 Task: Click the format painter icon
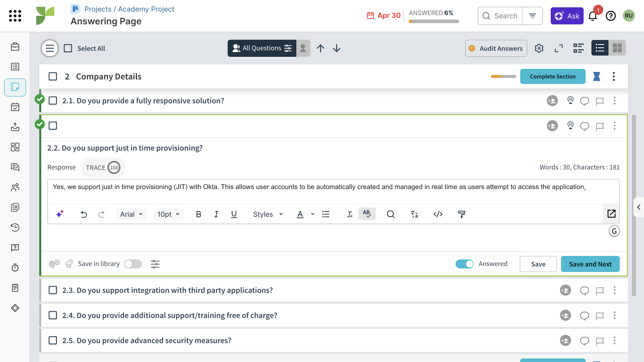point(462,214)
